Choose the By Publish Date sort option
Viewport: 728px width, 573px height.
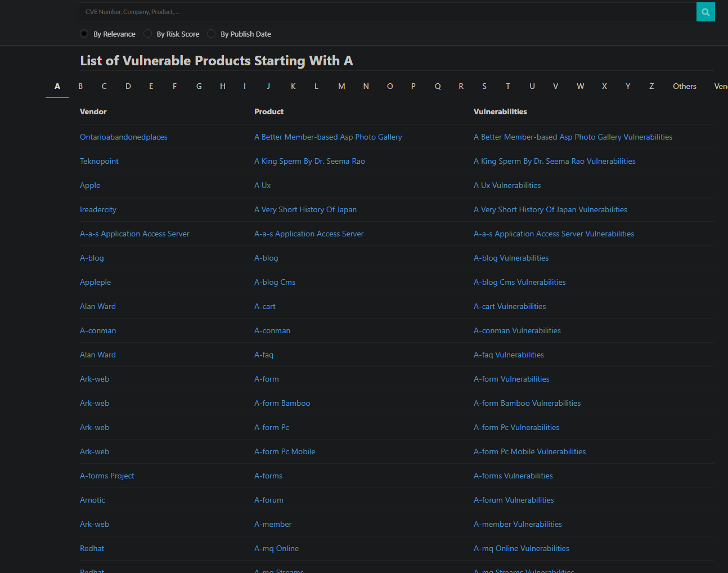coord(212,34)
